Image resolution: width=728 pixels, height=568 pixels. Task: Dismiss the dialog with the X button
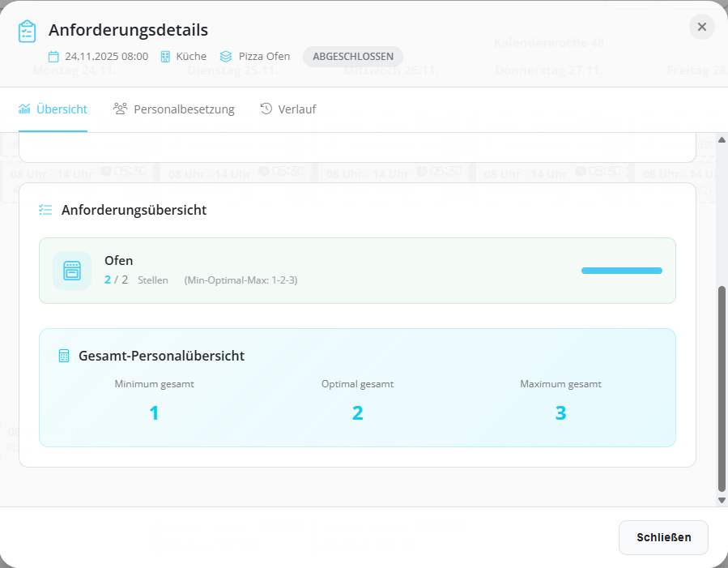[701, 26]
